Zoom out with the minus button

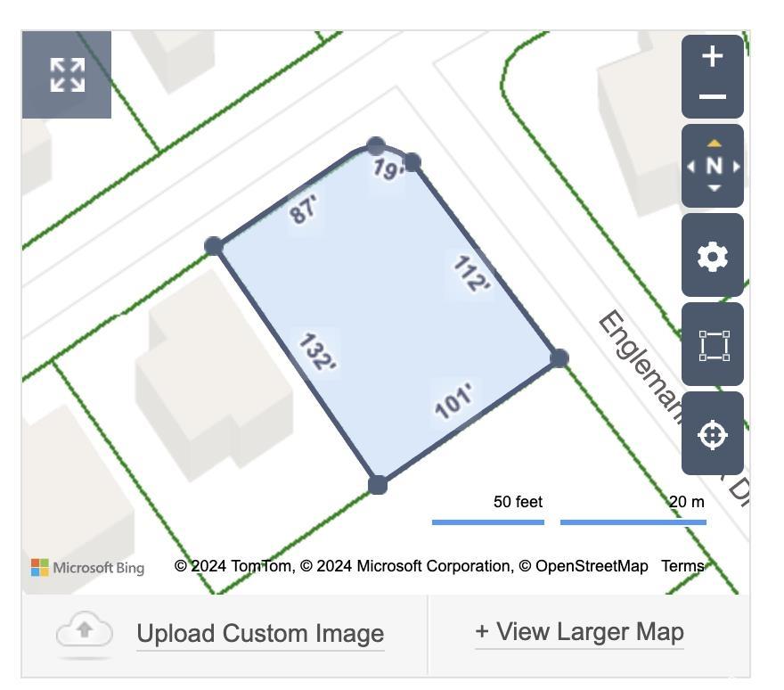713,96
